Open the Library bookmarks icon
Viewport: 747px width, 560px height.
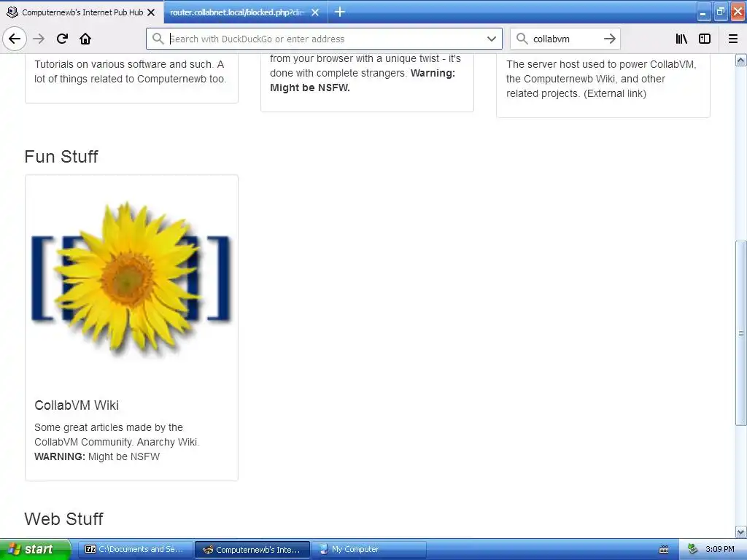coord(681,39)
